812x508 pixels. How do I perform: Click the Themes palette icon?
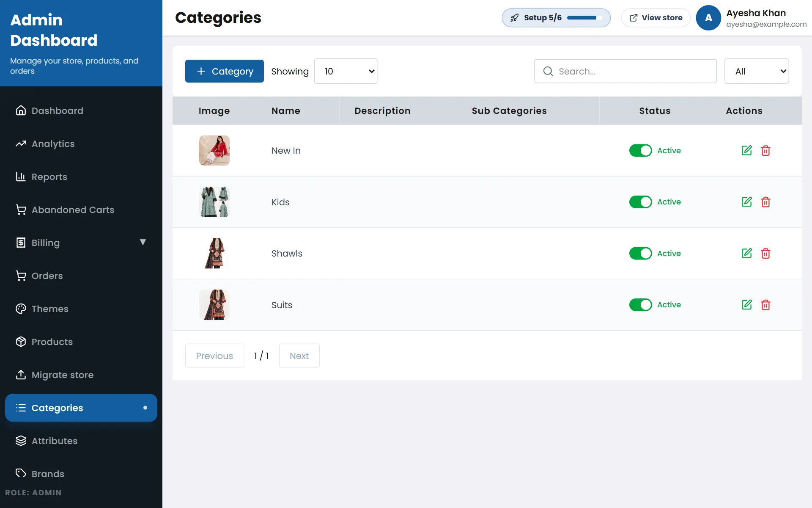click(x=21, y=309)
